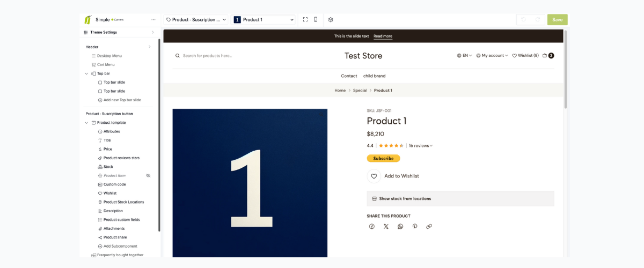Switch to mobile device preview
This screenshot has height=268, width=644.
tap(316, 20)
